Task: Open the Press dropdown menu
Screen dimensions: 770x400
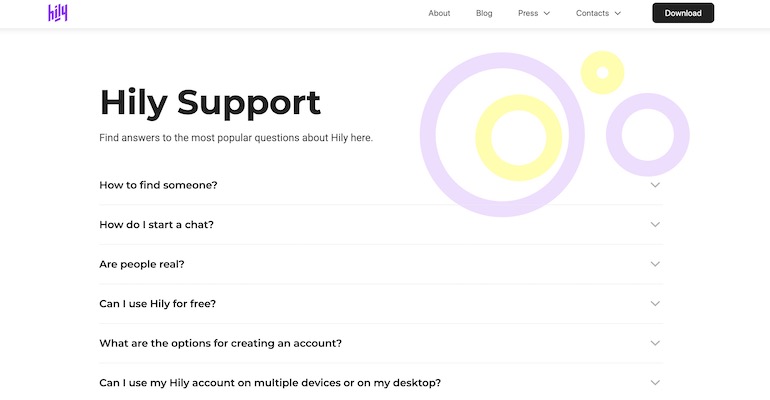Action: tap(533, 13)
